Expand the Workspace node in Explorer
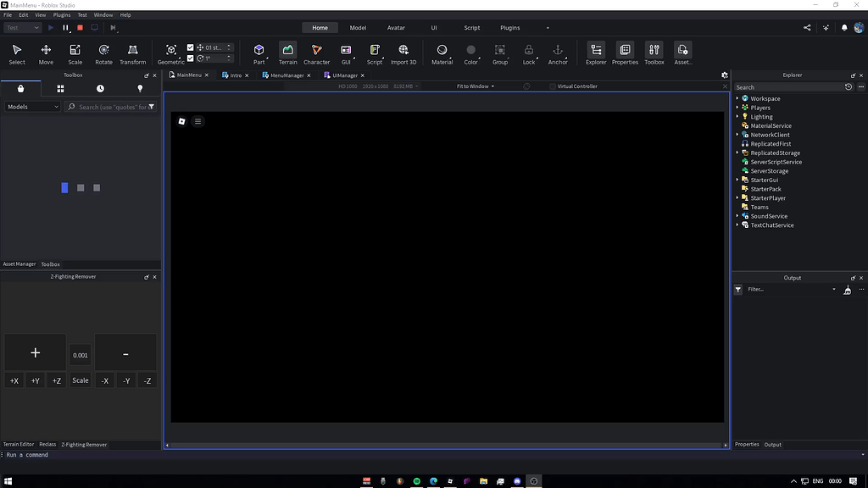 point(737,98)
